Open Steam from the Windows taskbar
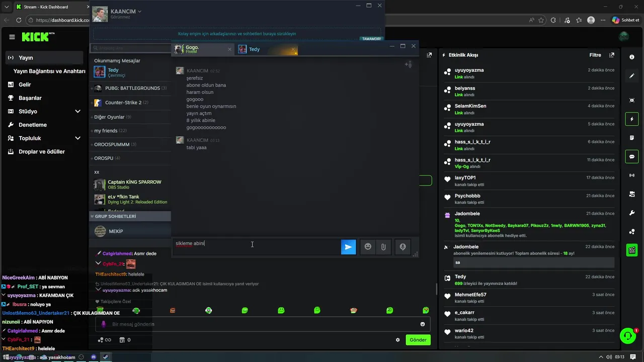The width and height of the screenshot is (644, 362). pyautogui.click(x=106, y=357)
